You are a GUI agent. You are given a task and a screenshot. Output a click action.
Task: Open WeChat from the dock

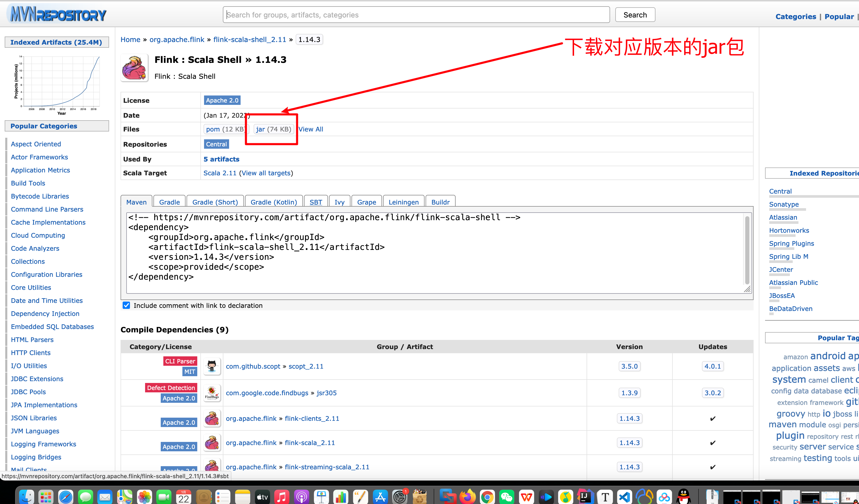click(506, 497)
